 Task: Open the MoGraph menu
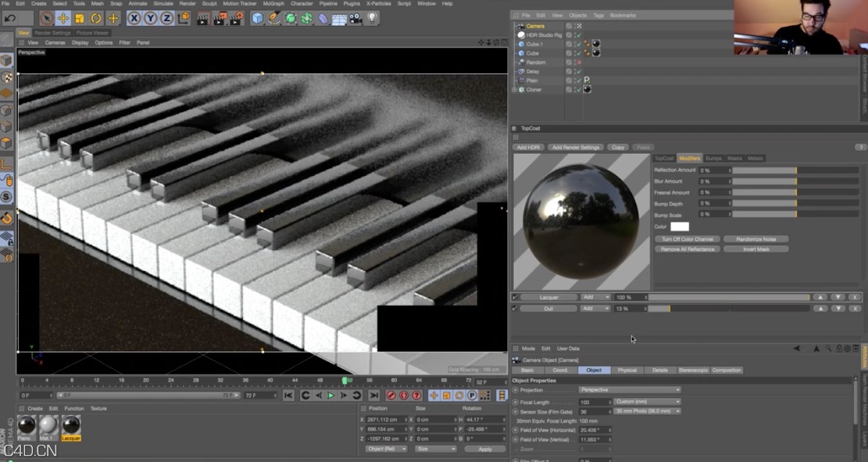(x=273, y=4)
